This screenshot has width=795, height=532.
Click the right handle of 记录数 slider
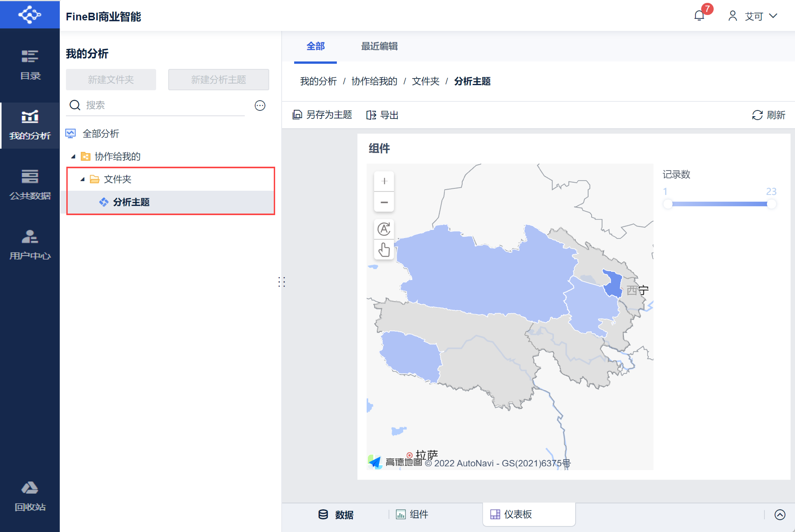771,204
